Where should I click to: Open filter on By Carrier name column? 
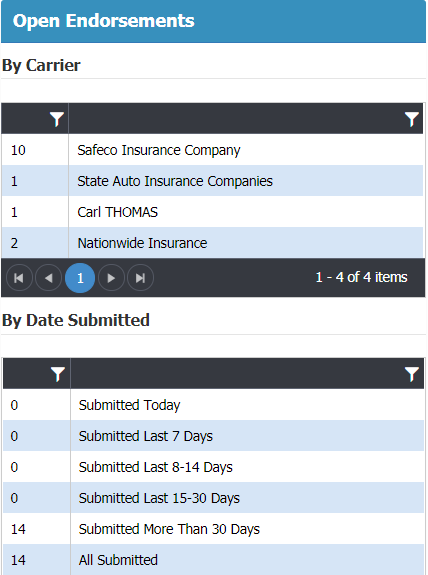(x=411, y=119)
